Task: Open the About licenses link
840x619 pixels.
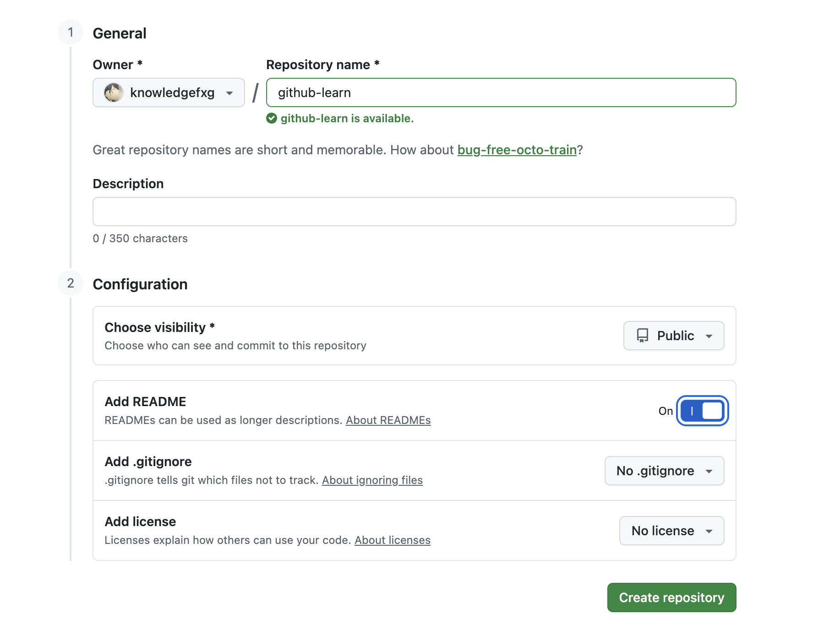Action: click(x=393, y=540)
